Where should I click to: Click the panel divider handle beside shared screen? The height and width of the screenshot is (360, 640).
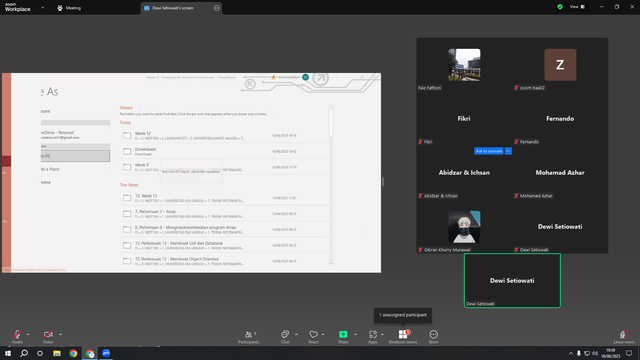tap(383, 182)
